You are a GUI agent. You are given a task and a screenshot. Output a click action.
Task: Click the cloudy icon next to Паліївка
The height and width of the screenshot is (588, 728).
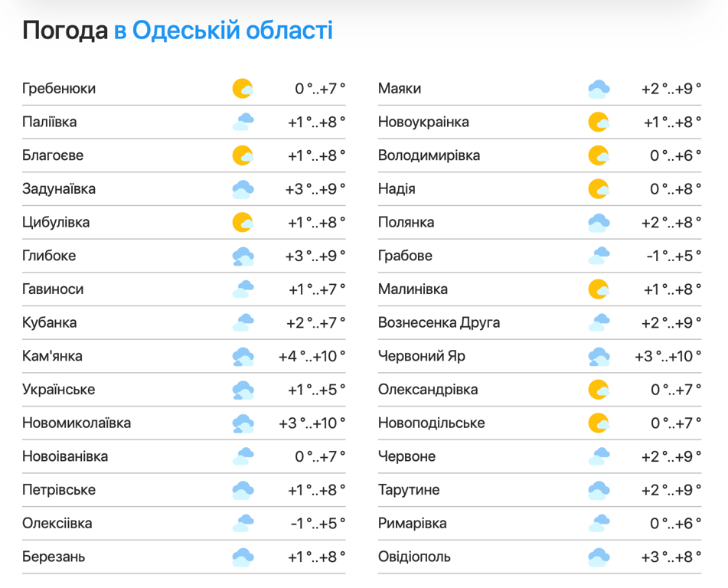point(243,122)
